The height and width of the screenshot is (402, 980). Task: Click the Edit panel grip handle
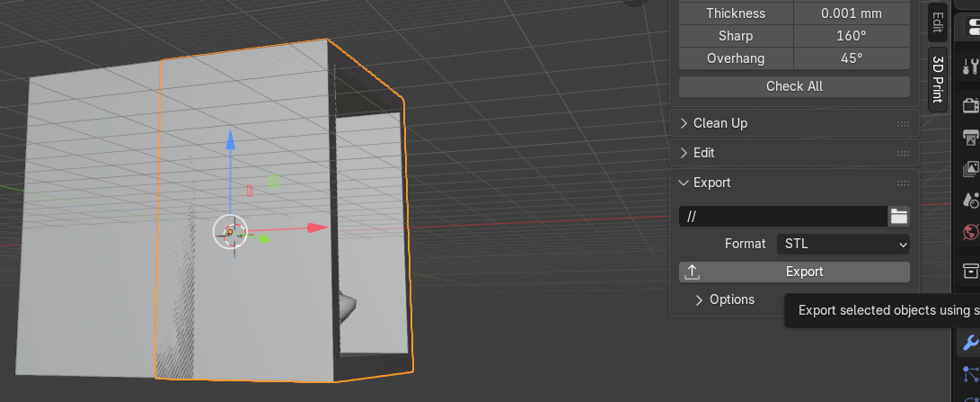pos(903,153)
